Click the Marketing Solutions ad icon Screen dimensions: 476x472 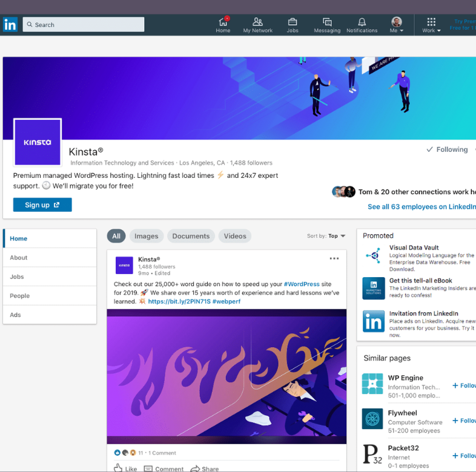(x=374, y=288)
